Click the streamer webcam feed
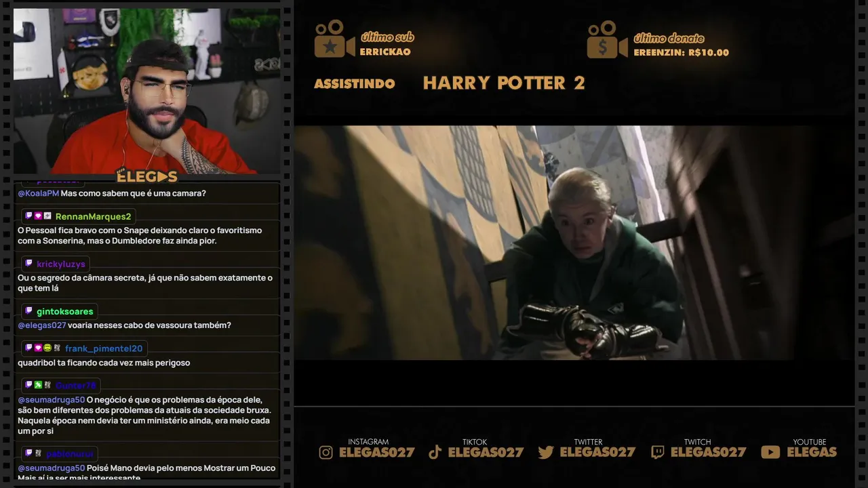868x488 pixels. [x=146, y=91]
